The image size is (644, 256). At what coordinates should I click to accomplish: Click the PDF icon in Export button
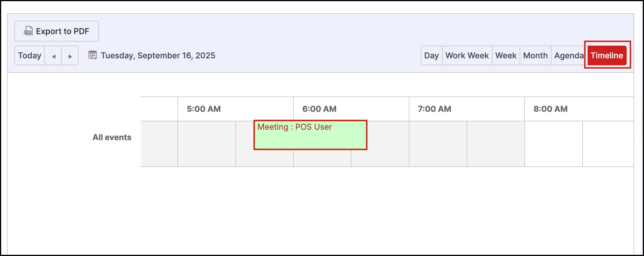tap(28, 31)
